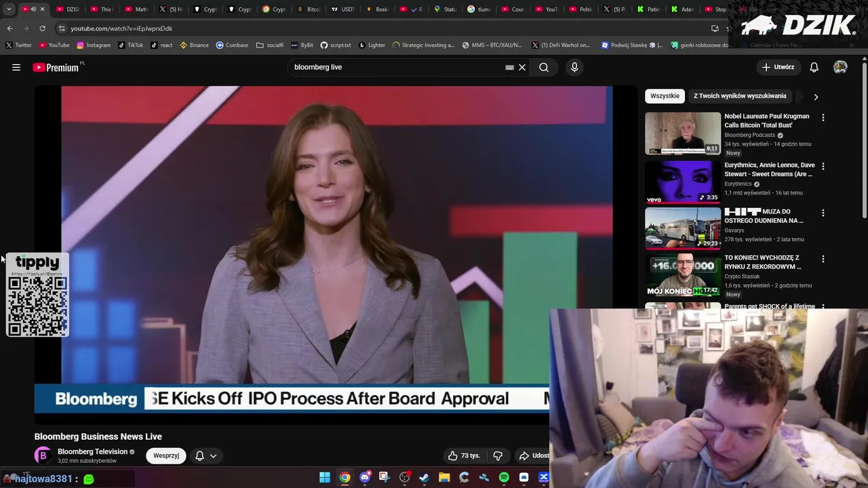
Task: Switch to the Bitco browser tab
Action: click(309, 9)
